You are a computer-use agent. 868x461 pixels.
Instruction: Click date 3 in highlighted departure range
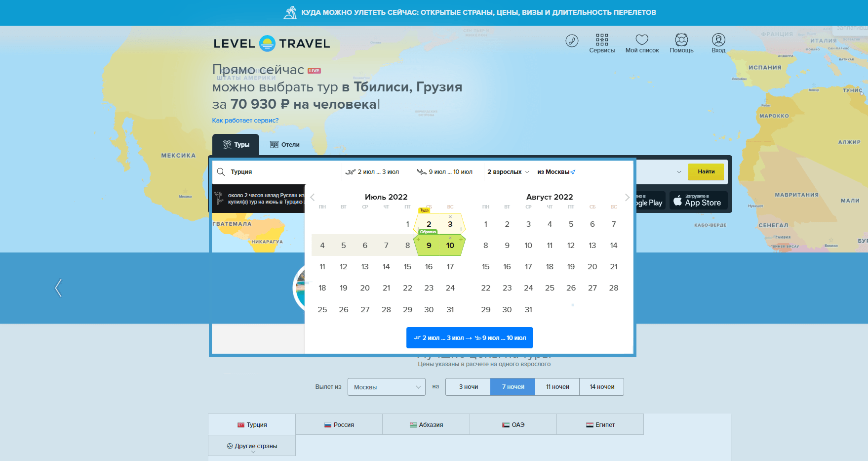click(450, 224)
